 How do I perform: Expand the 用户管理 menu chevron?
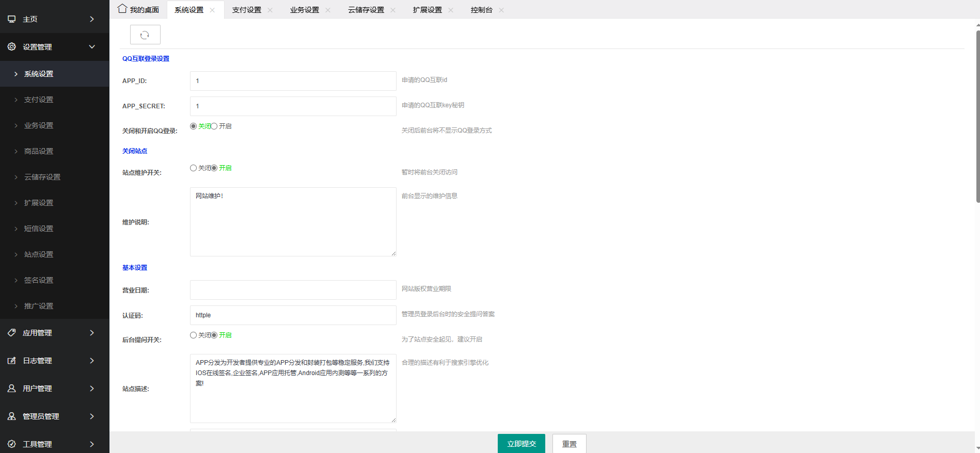tap(92, 389)
